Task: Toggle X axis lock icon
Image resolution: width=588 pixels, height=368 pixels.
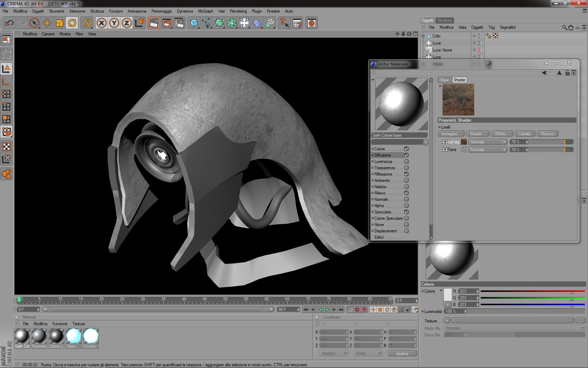Action: [101, 23]
